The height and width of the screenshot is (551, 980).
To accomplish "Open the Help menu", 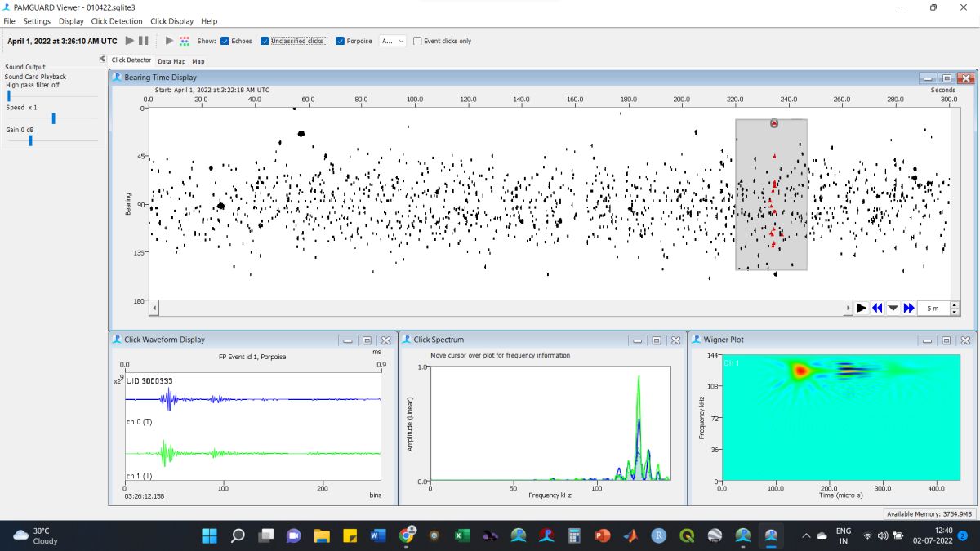I will tap(209, 21).
